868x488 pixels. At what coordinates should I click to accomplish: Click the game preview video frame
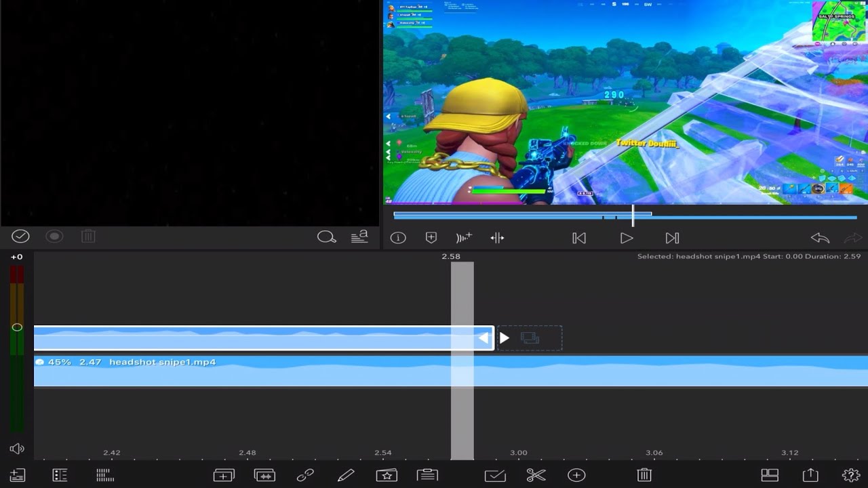(625, 102)
